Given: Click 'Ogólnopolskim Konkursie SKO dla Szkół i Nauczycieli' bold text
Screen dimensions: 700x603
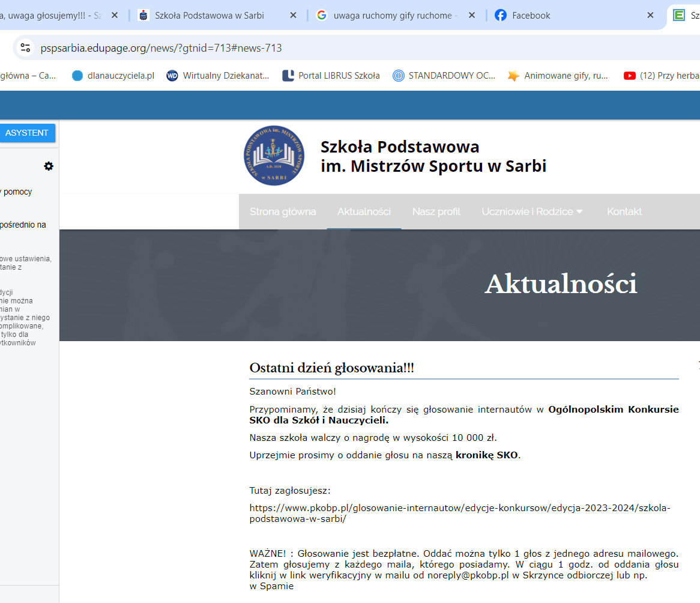Looking at the screenshot, I should [464, 414].
